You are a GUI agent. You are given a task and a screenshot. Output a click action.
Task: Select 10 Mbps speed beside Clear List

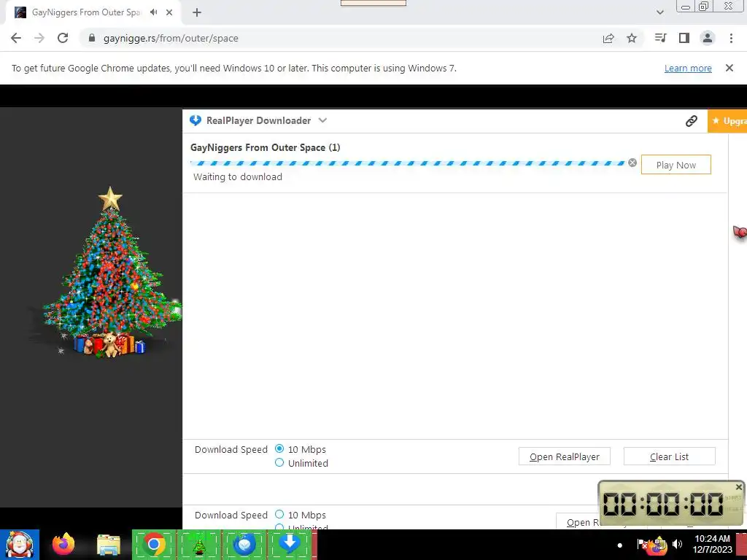point(279,448)
